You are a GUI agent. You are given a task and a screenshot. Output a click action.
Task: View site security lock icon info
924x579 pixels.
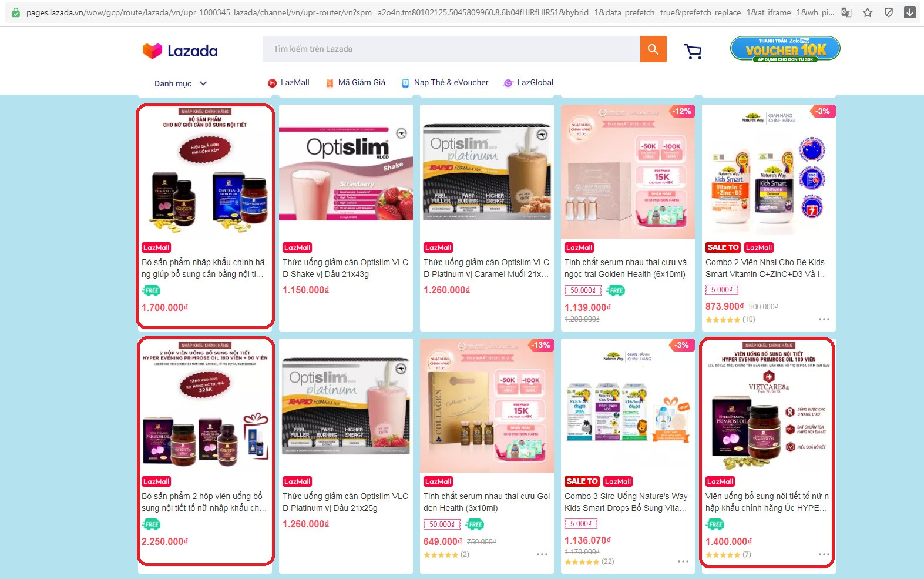pyautogui.click(x=16, y=12)
